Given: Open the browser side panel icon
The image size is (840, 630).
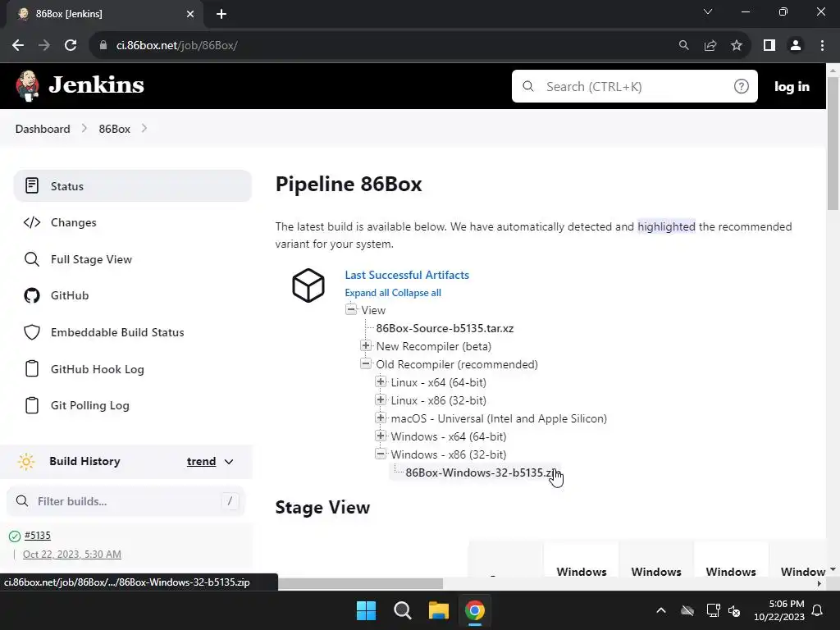Looking at the screenshot, I should [x=769, y=46].
